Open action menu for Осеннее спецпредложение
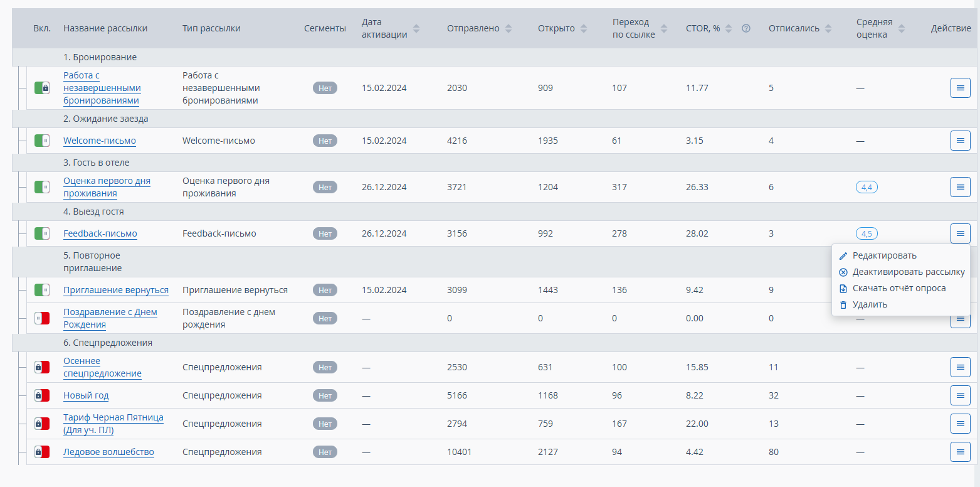The width and height of the screenshot is (980, 487). [x=960, y=367]
